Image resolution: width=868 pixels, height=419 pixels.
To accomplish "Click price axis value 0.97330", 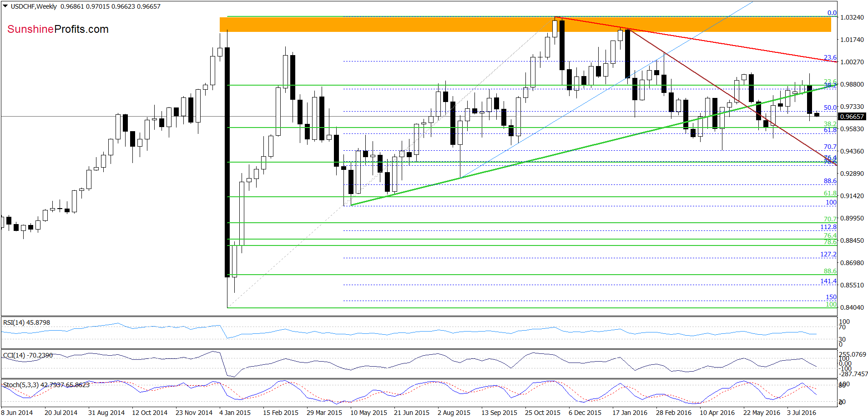I will click(852, 107).
